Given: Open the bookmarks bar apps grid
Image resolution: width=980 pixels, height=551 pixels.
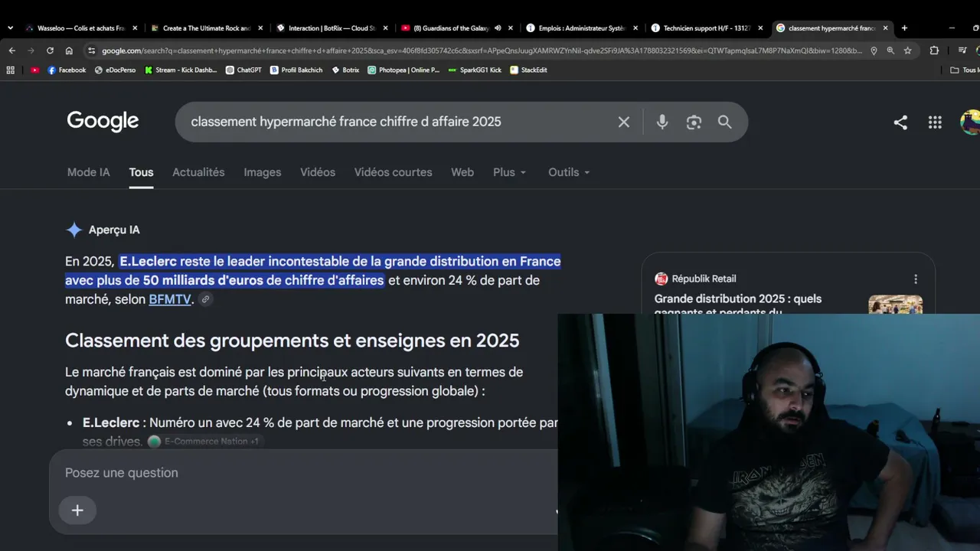Looking at the screenshot, I should tap(10, 70).
